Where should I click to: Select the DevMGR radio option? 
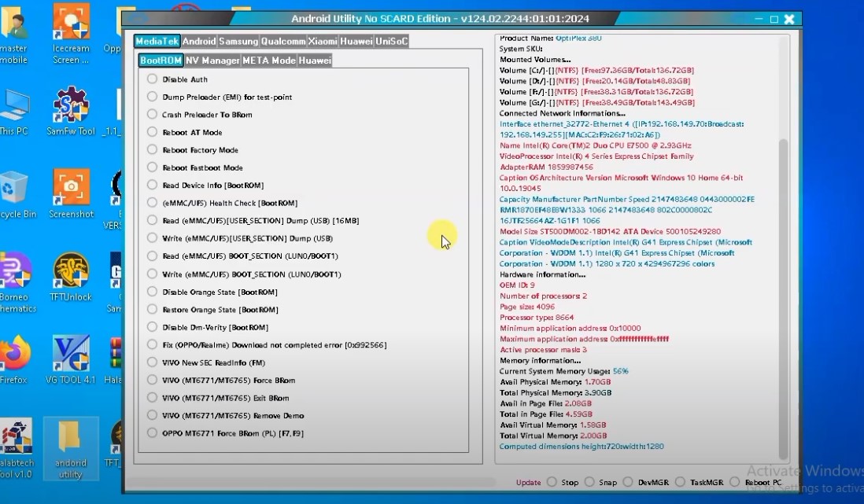(x=628, y=481)
